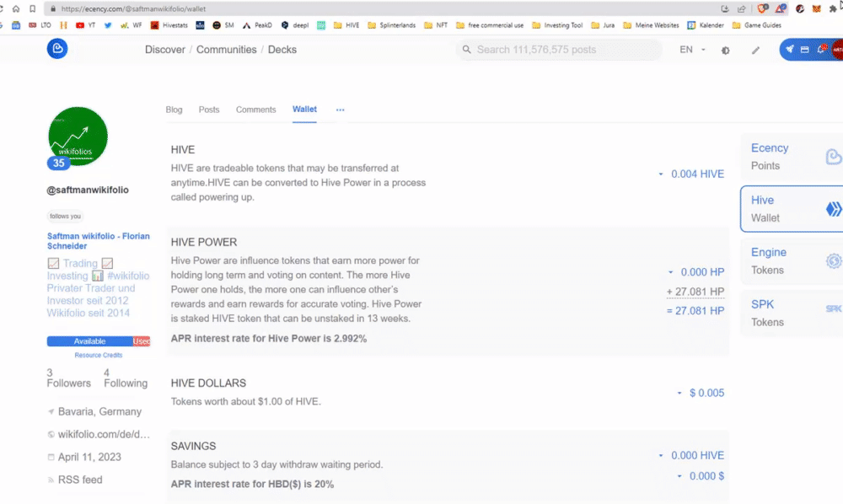Open the Twitter bird bookmark
The width and height of the screenshot is (843, 504).
point(108,25)
